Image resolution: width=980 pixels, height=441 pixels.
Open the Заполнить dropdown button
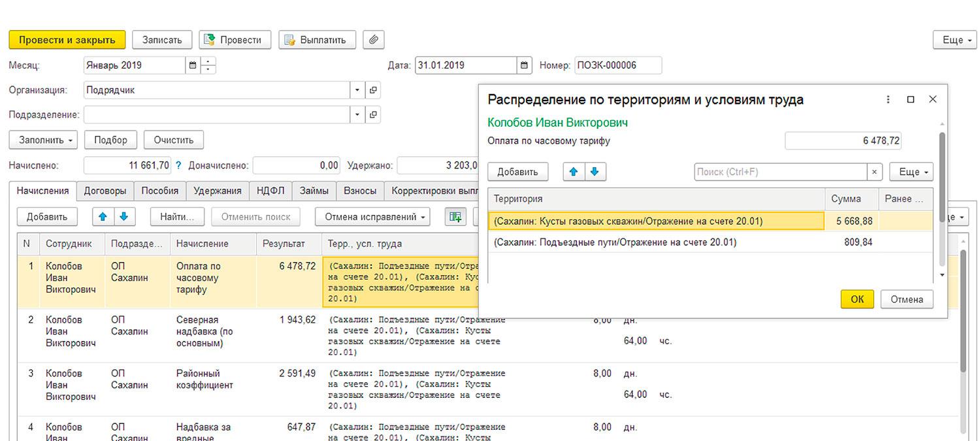coord(43,140)
